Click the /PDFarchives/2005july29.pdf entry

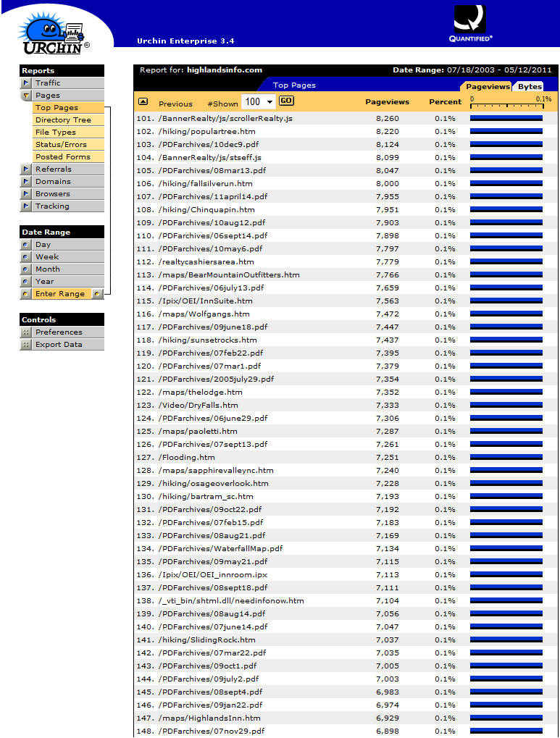tap(216, 379)
